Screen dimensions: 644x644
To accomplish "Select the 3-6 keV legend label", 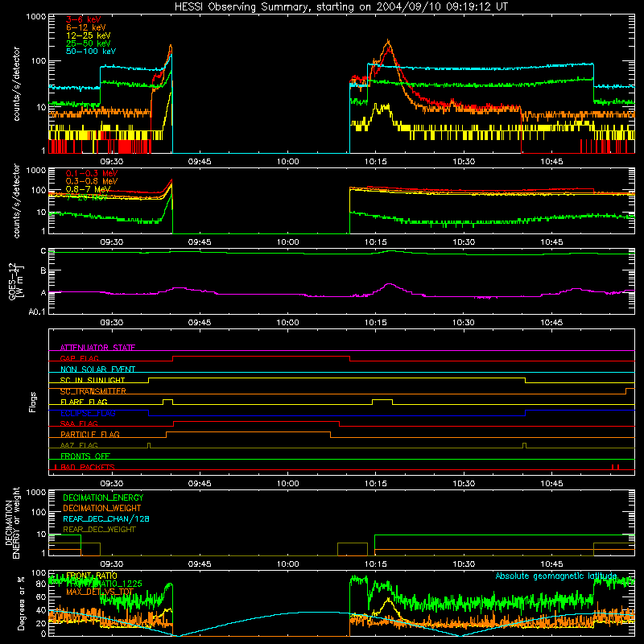I will point(83,19).
